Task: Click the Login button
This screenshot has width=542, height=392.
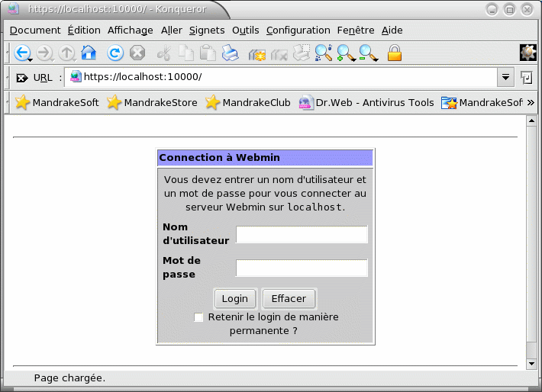Action: [x=235, y=299]
